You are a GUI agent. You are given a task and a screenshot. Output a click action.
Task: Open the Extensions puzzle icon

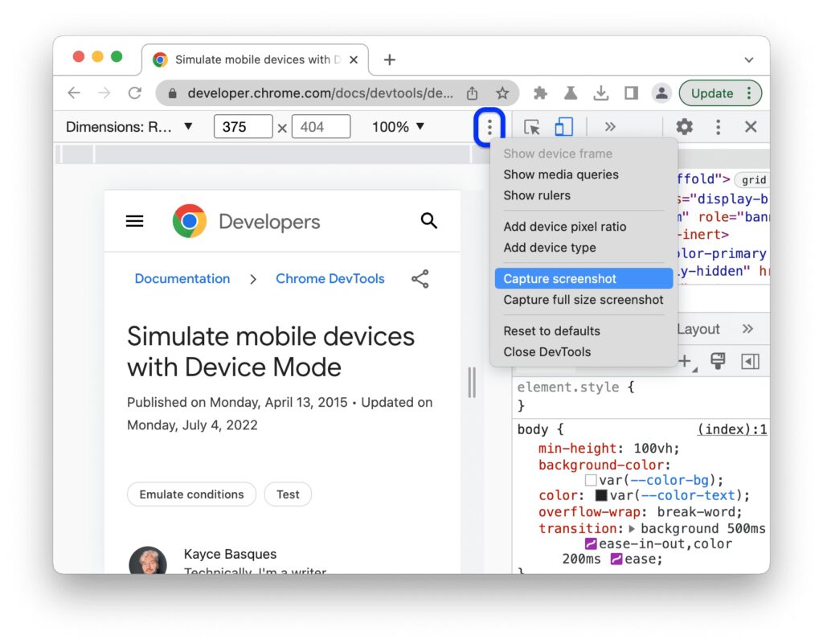(x=540, y=93)
